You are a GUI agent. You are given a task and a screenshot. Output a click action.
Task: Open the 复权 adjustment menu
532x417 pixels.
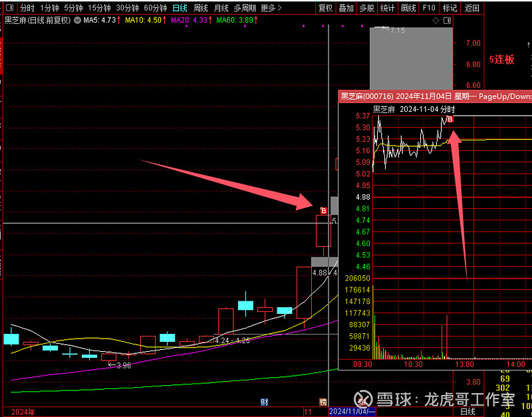tap(326, 8)
